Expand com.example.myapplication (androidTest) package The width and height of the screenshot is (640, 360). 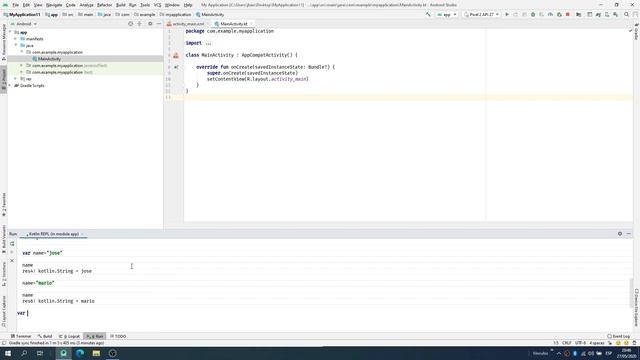tap(22, 65)
